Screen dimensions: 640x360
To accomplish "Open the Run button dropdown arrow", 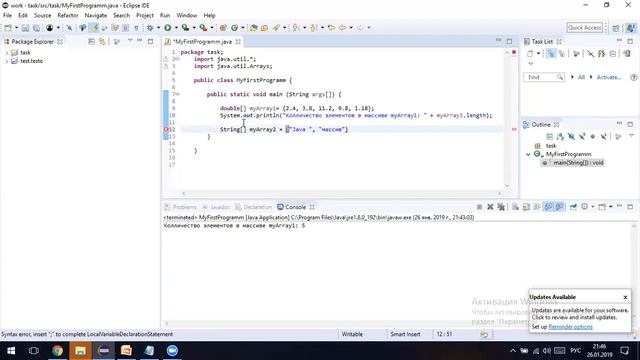I will (x=176, y=28).
